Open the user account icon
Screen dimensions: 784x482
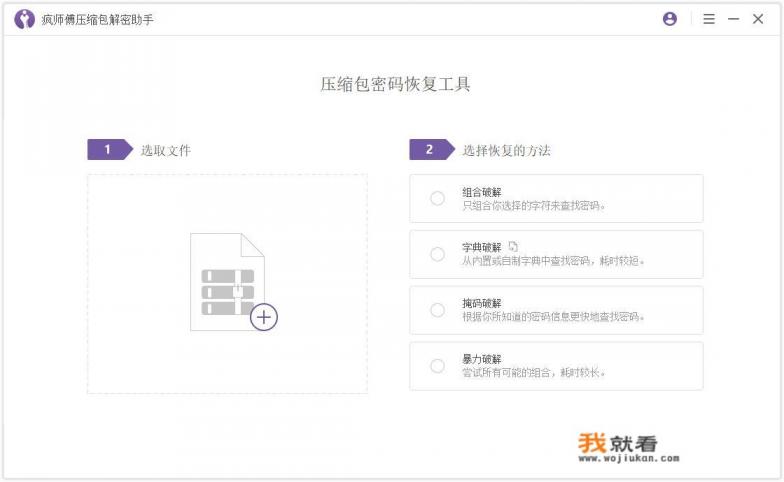click(670, 19)
